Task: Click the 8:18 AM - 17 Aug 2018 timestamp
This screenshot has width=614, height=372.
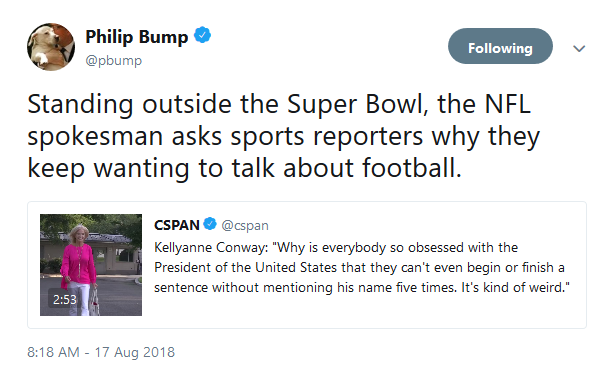Action: tap(101, 352)
